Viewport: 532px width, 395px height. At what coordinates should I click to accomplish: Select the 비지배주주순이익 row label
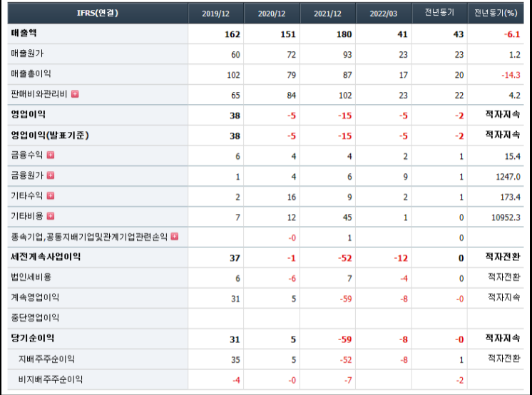click(x=51, y=379)
